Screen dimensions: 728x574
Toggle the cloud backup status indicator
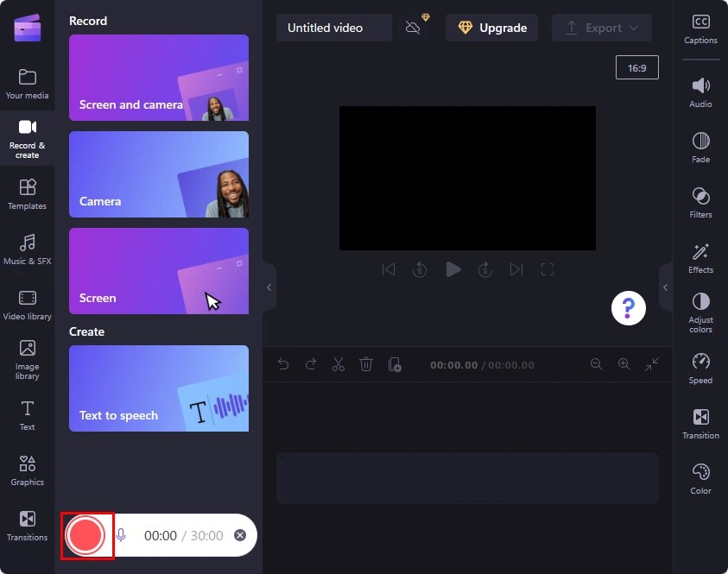coord(412,27)
